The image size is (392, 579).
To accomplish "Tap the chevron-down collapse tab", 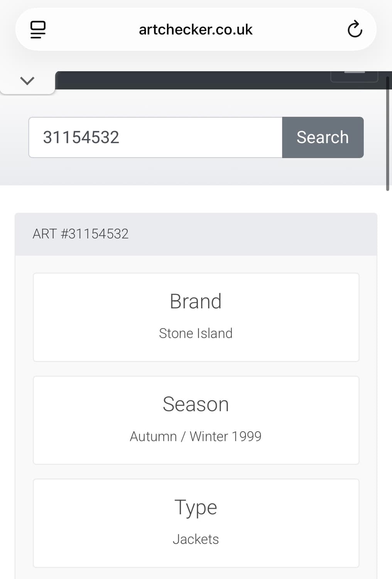I will click(27, 81).
